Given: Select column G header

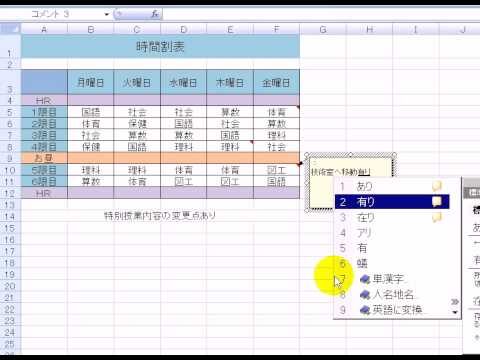Looking at the screenshot, I should [x=323, y=29].
